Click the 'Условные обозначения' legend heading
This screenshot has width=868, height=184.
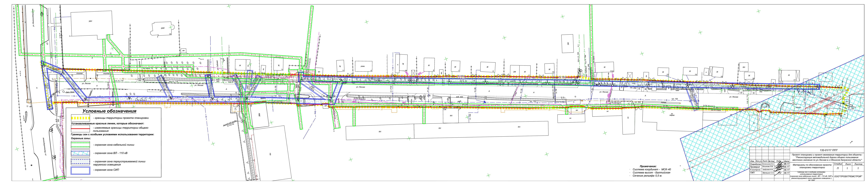tap(109, 111)
